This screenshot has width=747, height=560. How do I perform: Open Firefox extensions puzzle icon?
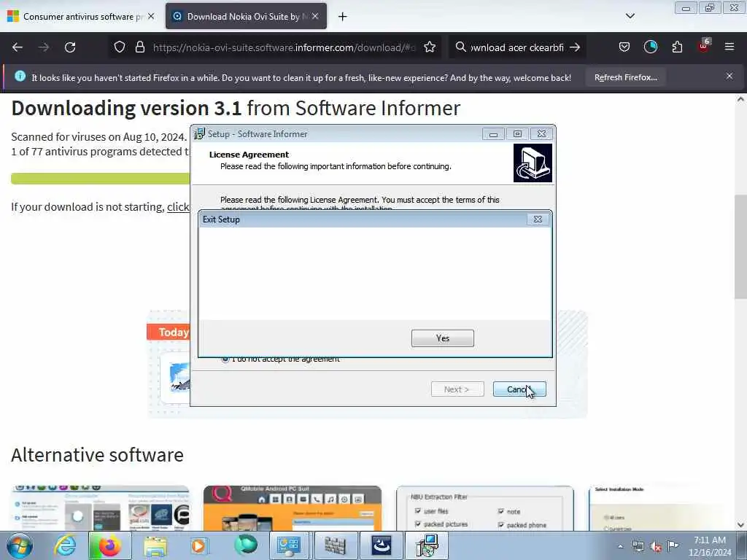click(677, 47)
